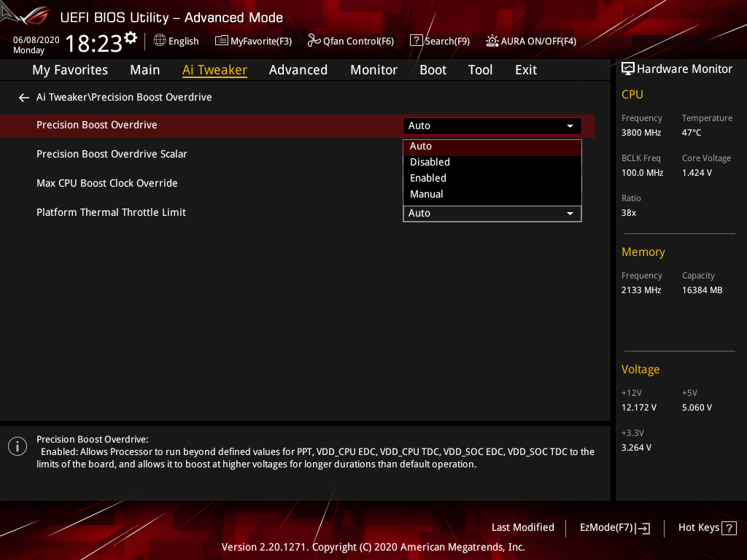Go to the Advanced tab
This screenshot has height=560, width=747.
tap(298, 70)
